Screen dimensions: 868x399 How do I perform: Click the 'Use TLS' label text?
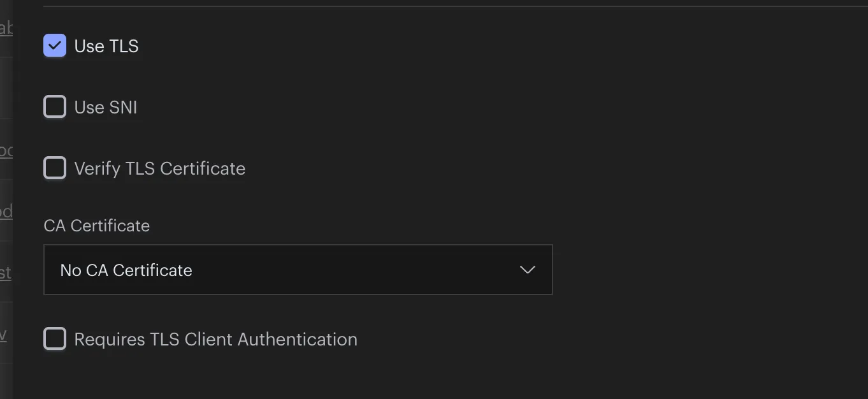click(x=106, y=47)
